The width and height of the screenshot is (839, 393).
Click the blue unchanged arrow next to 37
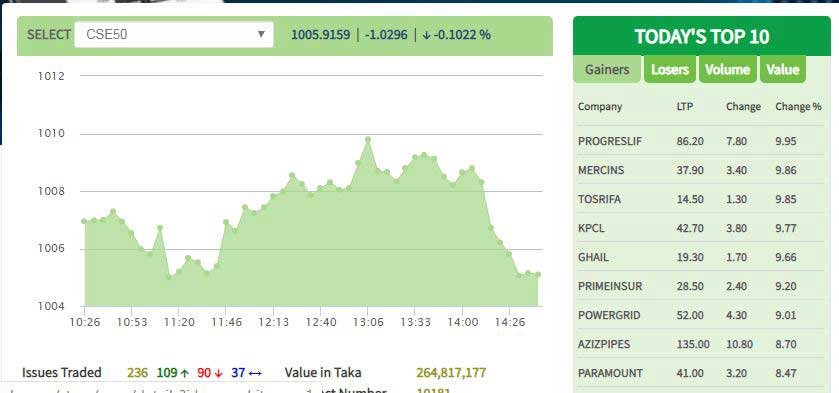pyautogui.click(x=255, y=373)
